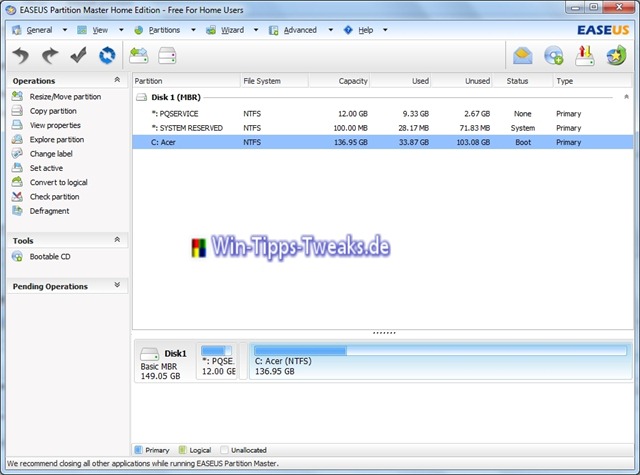The width and height of the screenshot is (640, 475).
Task: Open the Advanced menu
Action: 300,30
